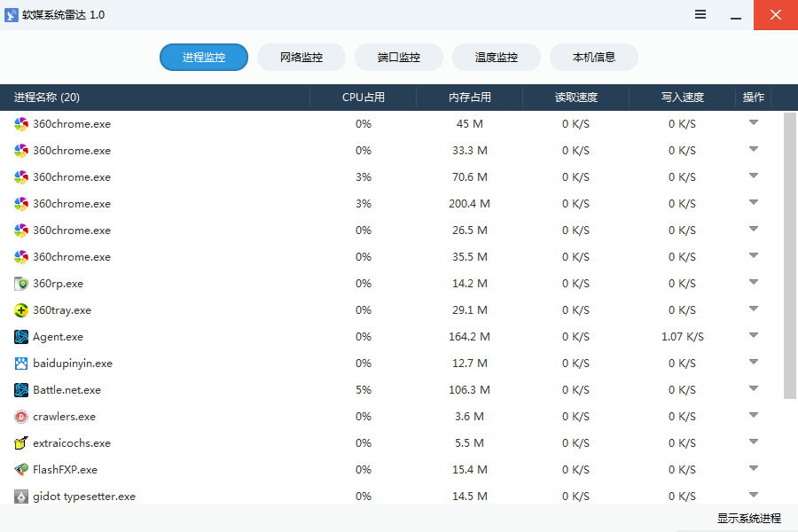
Task: Sort by 写入速度 column header
Action: click(x=682, y=98)
